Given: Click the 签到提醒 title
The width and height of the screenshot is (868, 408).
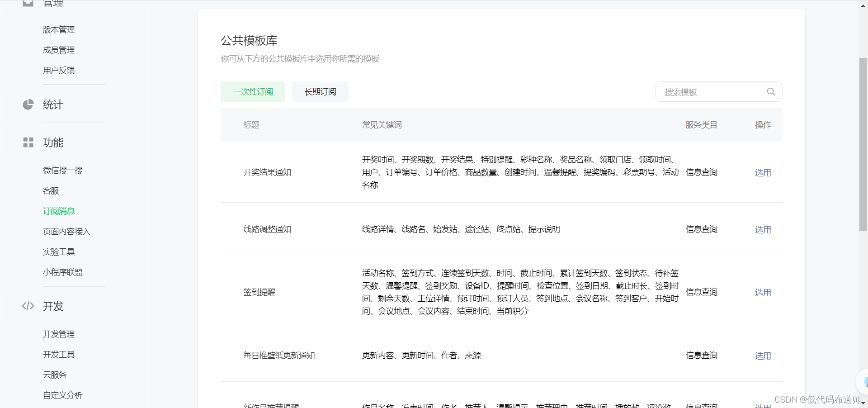Looking at the screenshot, I should 259,292.
